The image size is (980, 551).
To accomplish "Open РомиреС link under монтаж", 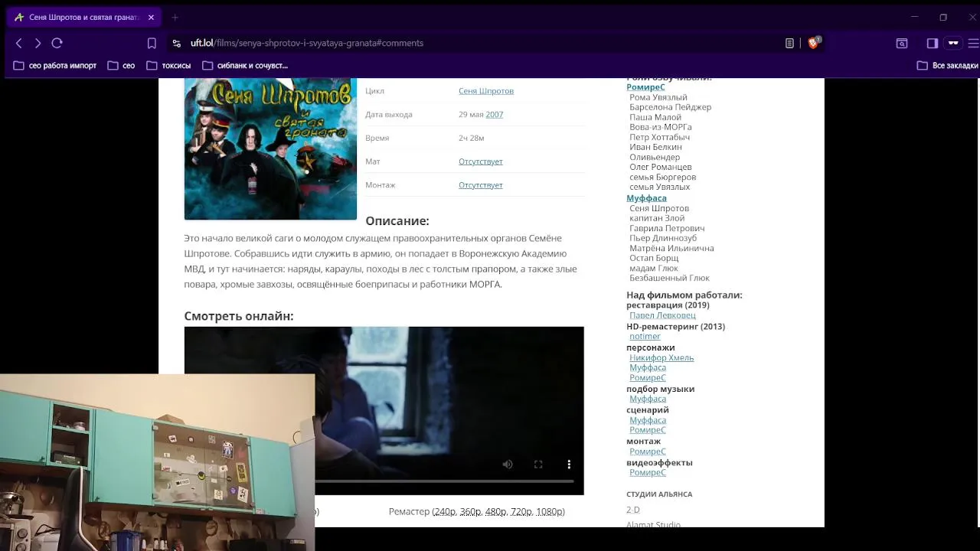I will pos(648,452).
